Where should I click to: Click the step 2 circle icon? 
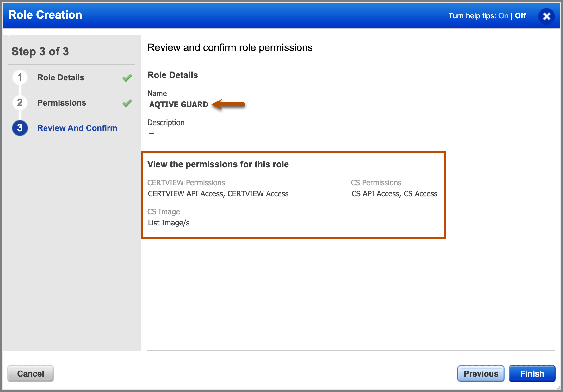pyautogui.click(x=20, y=102)
